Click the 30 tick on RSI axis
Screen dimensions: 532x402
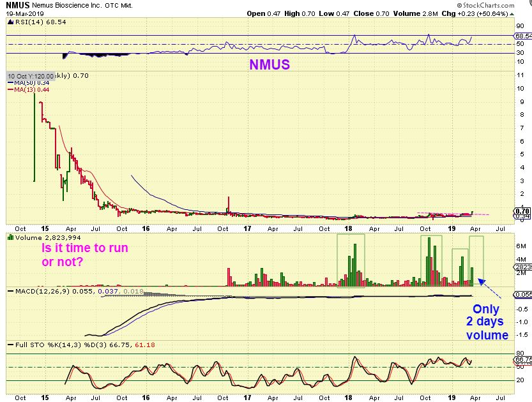[520, 53]
